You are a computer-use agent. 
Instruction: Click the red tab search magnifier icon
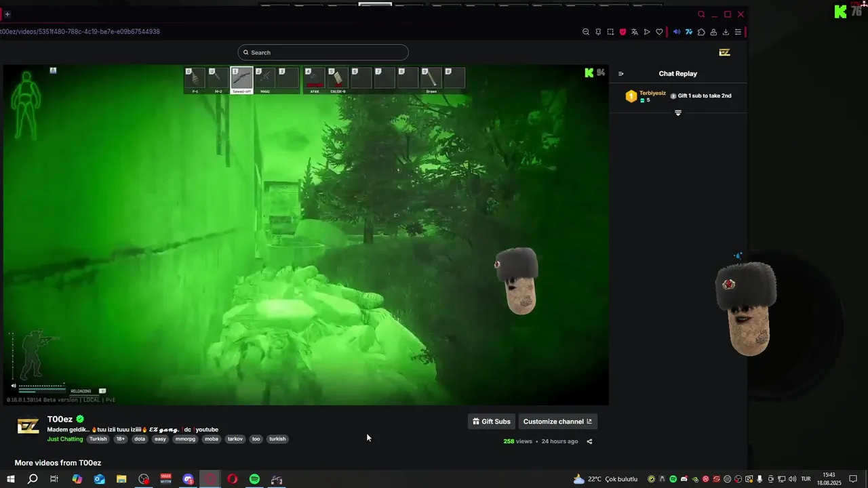701,14
